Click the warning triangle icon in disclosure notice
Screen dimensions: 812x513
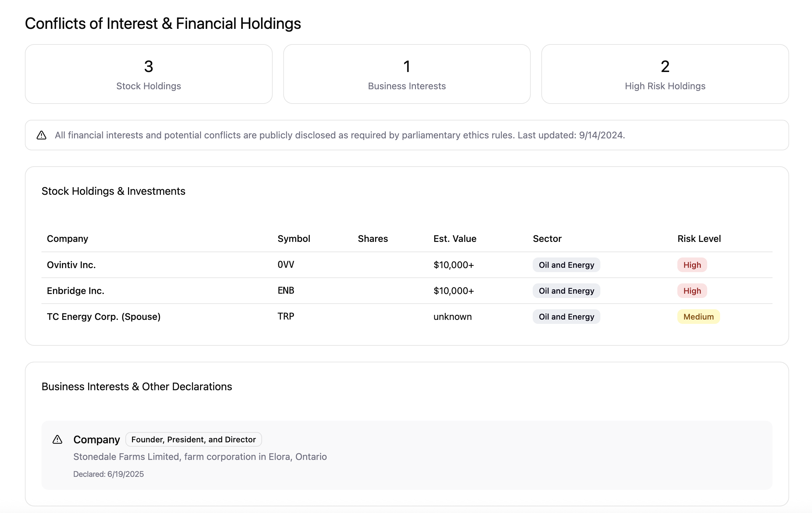(41, 135)
